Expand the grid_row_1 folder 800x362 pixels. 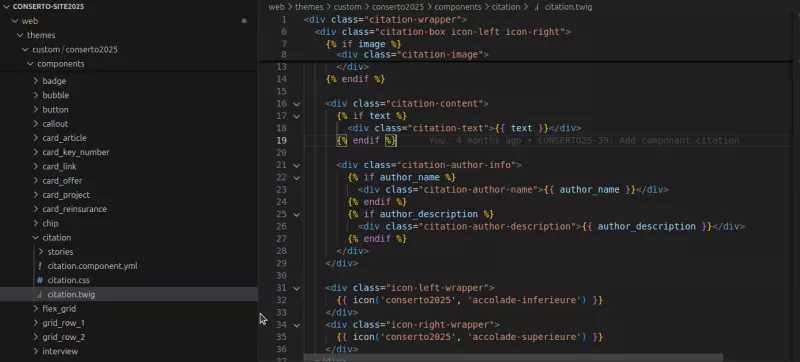(x=36, y=323)
